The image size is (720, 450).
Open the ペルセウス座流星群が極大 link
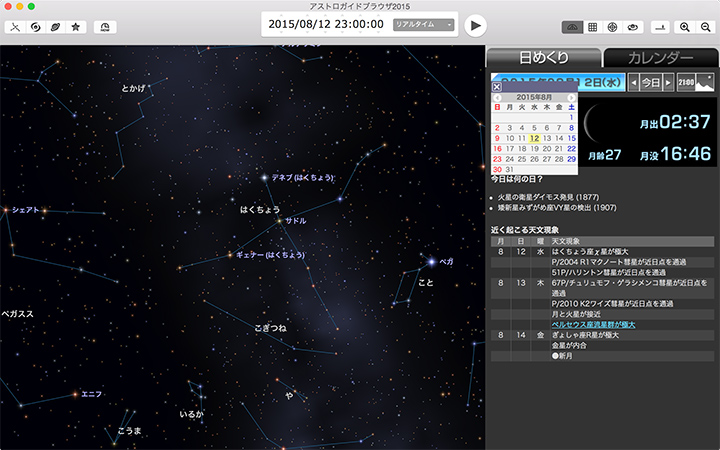point(593,324)
